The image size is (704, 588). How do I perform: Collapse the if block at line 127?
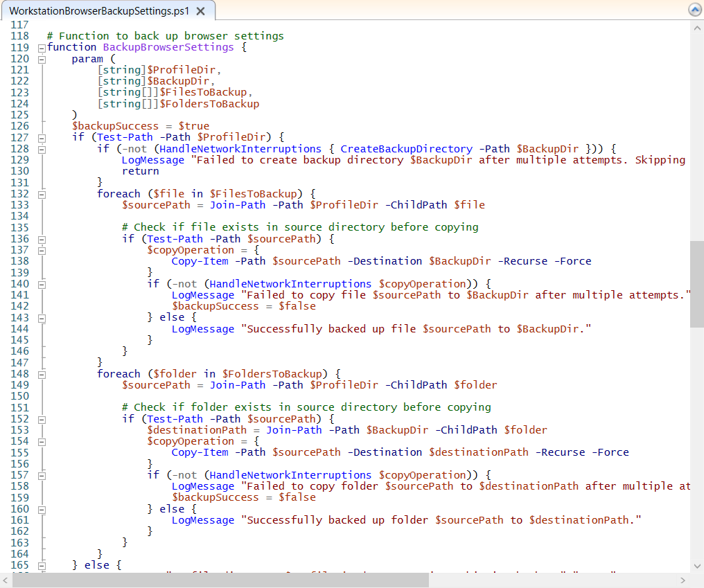[x=42, y=139]
